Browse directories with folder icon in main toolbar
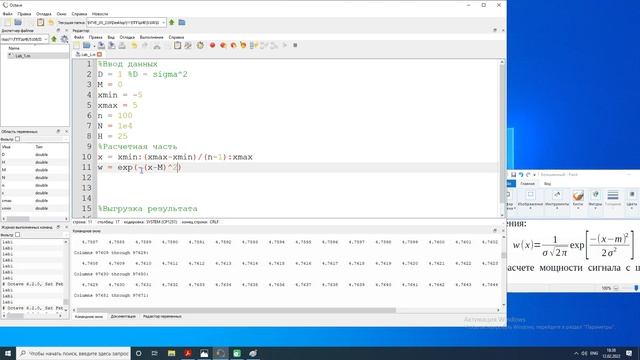The width and height of the screenshot is (640, 360). click(182, 22)
